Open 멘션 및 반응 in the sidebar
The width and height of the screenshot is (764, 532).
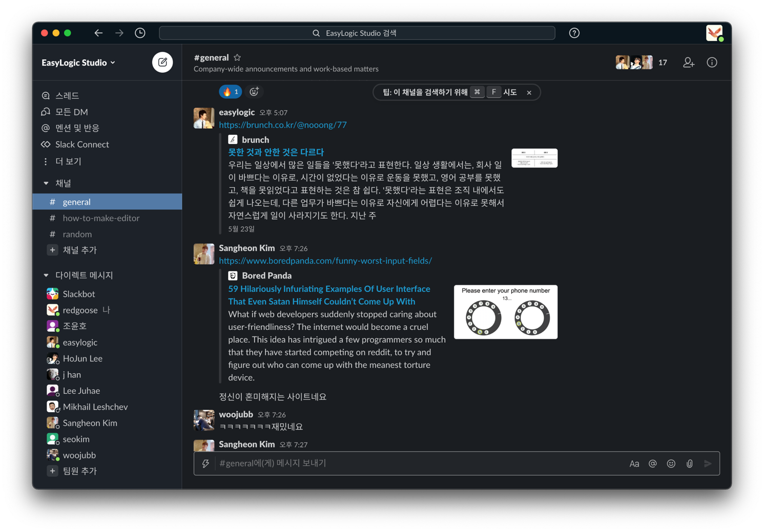click(x=107, y=128)
